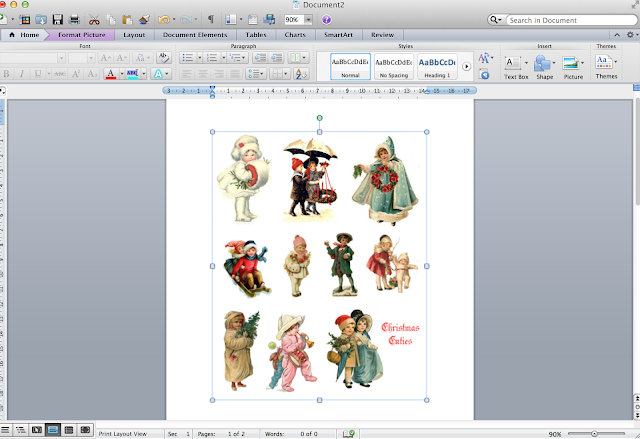640x439 pixels.
Task: Open multilevel list dropdown
Action: coord(237,58)
